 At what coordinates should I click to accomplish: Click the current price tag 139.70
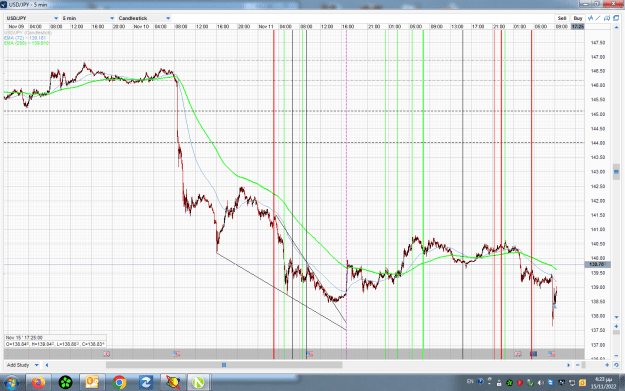pos(597,264)
